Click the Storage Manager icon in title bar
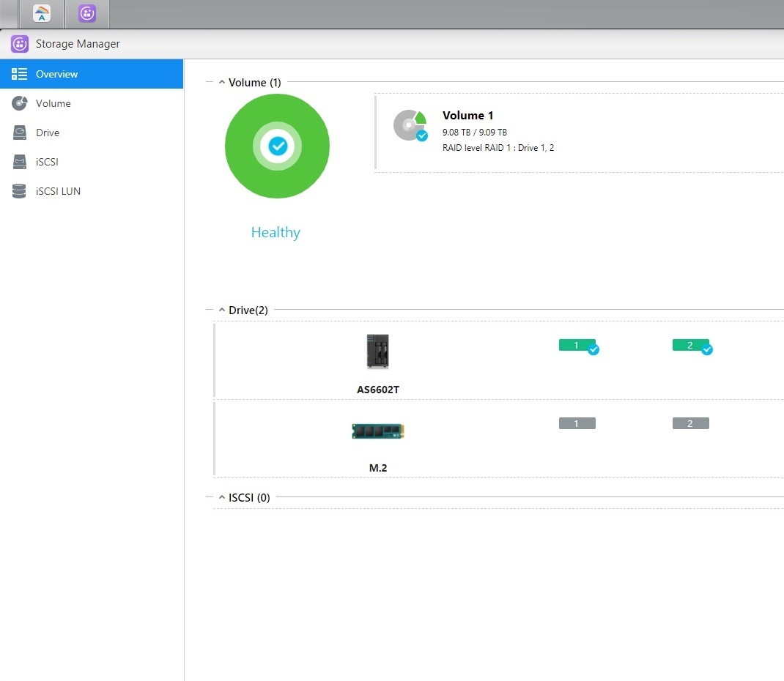The width and height of the screenshot is (784, 681). pyautogui.click(x=18, y=44)
